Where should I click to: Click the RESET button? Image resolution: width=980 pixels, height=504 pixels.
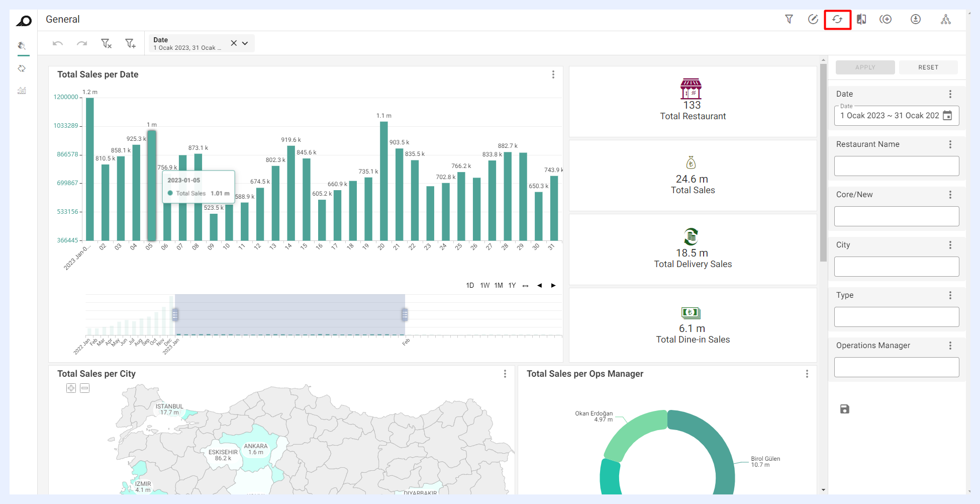pos(928,67)
